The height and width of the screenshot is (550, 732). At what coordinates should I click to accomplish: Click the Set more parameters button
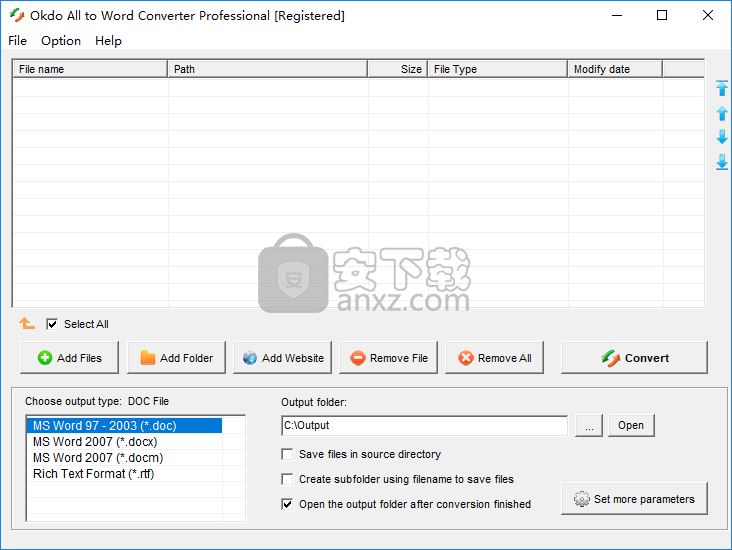pyautogui.click(x=634, y=499)
